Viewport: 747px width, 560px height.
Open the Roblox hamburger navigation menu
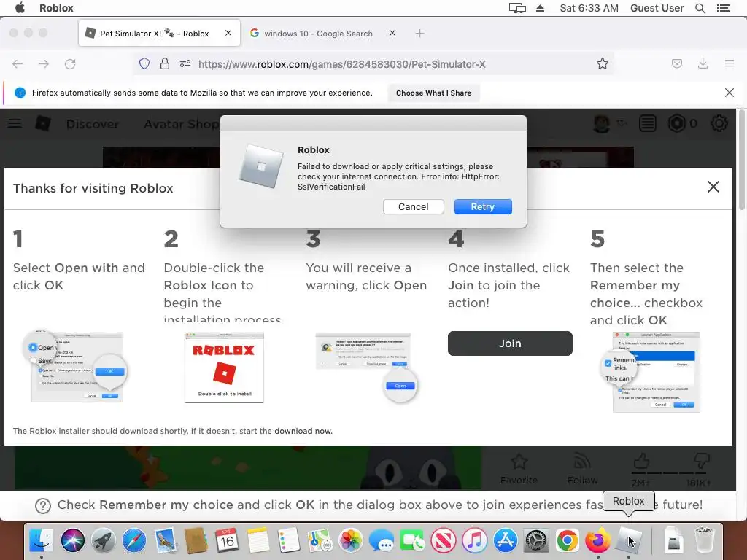click(15, 123)
